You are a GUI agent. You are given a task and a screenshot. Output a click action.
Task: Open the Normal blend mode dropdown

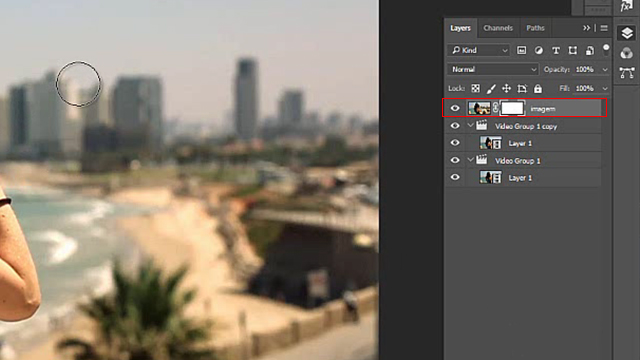point(493,69)
